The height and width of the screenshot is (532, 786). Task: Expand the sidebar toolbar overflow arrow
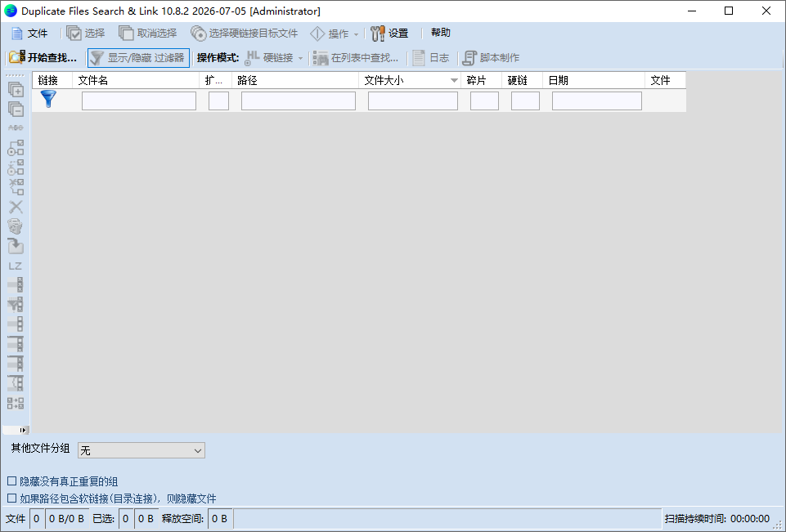(x=23, y=430)
